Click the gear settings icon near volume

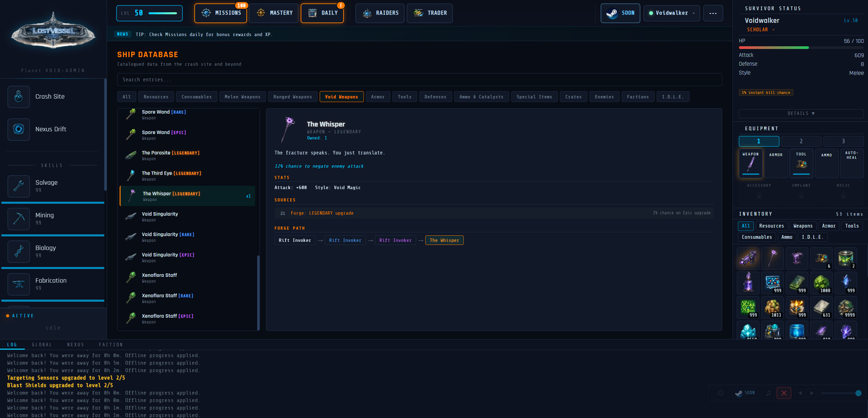click(721, 393)
